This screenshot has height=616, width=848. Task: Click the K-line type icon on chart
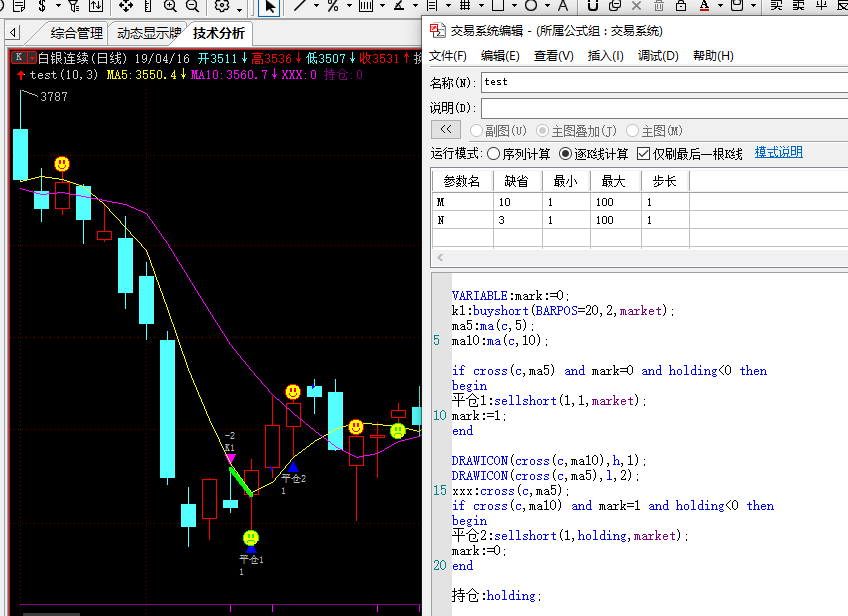tap(19, 57)
